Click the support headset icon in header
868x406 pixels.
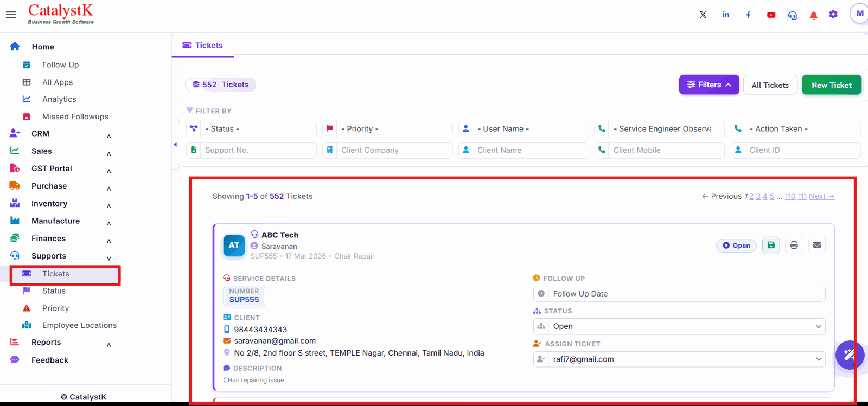(793, 15)
